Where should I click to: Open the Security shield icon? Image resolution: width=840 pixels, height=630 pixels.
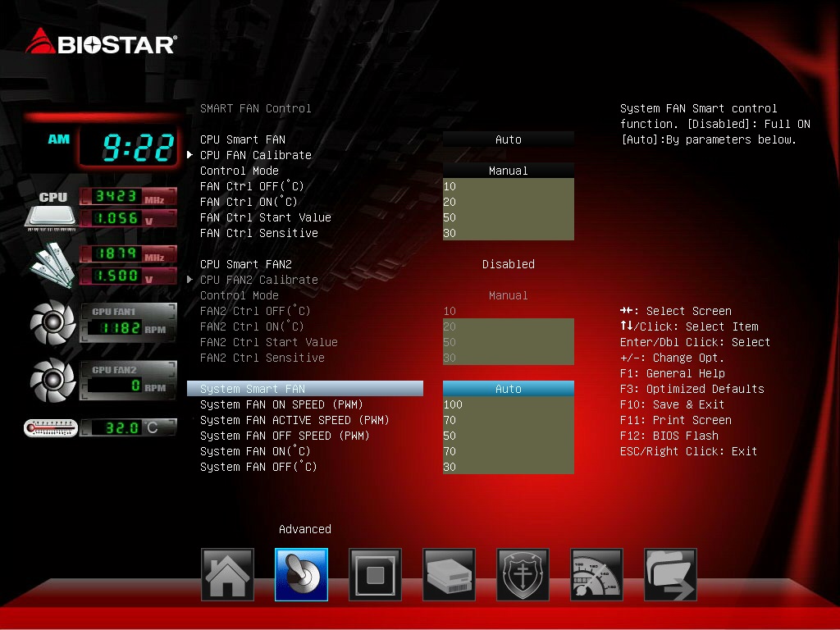523,575
